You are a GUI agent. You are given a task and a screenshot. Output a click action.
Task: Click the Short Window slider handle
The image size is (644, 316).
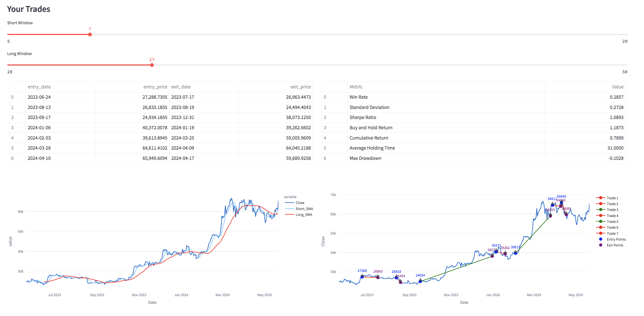pyautogui.click(x=90, y=35)
